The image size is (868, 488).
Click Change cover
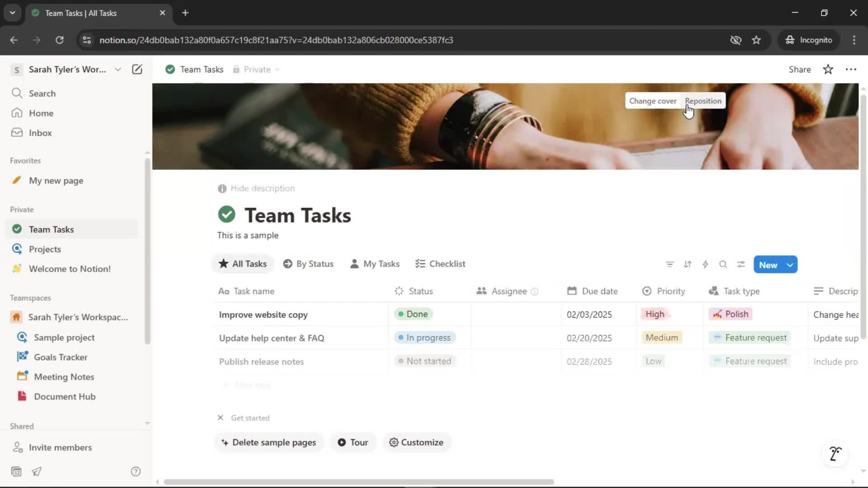pos(653,101)
